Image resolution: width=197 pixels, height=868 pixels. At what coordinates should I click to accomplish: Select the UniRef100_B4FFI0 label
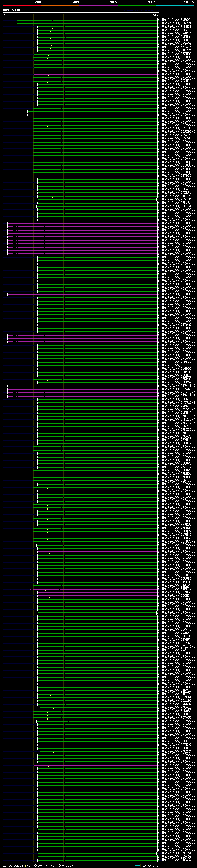pyautogui.click(x=177, y=589)
